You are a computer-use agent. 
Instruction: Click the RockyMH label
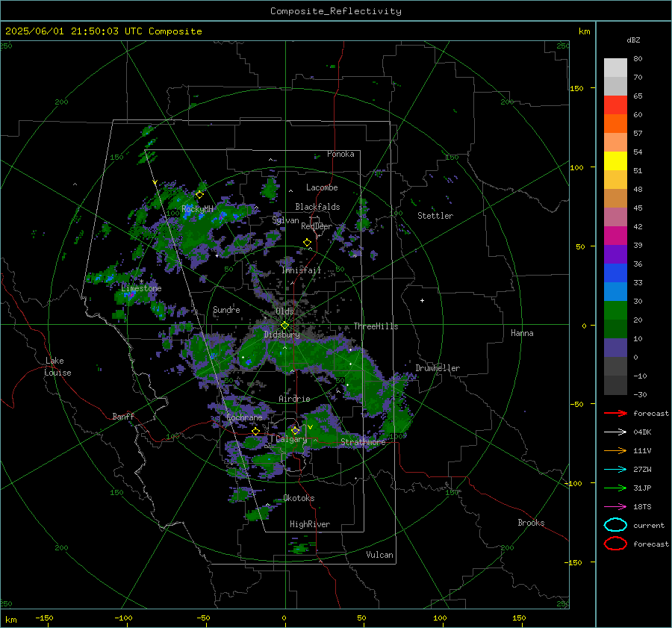click(197, 209)
